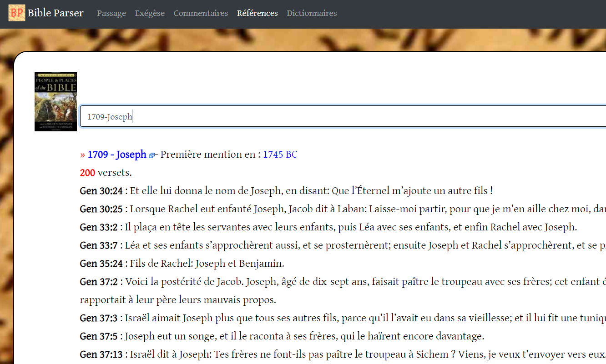Open the external link icon beside Joseph
Screen dimensions: 606x364
click(151, 155)
